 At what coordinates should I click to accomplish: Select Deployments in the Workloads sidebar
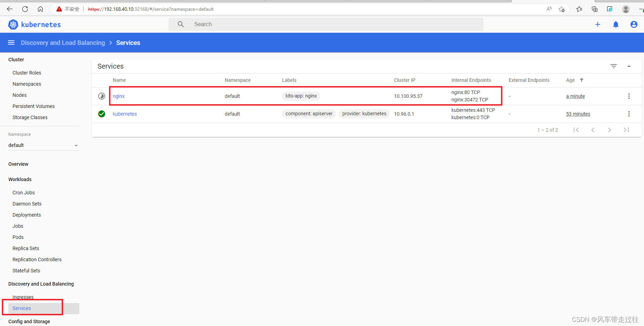pyautogui.click(x=26, y=215)
